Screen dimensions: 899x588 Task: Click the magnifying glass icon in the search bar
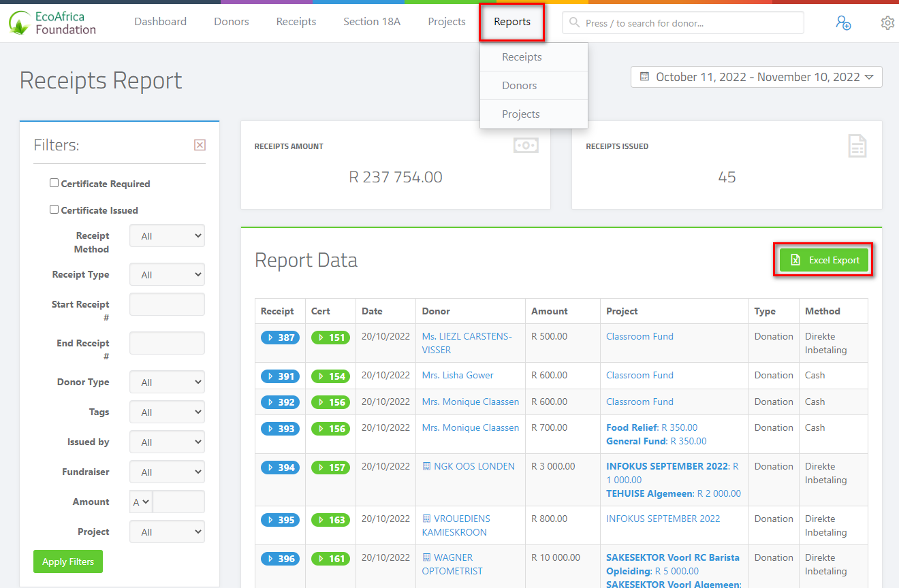[574, 22]
